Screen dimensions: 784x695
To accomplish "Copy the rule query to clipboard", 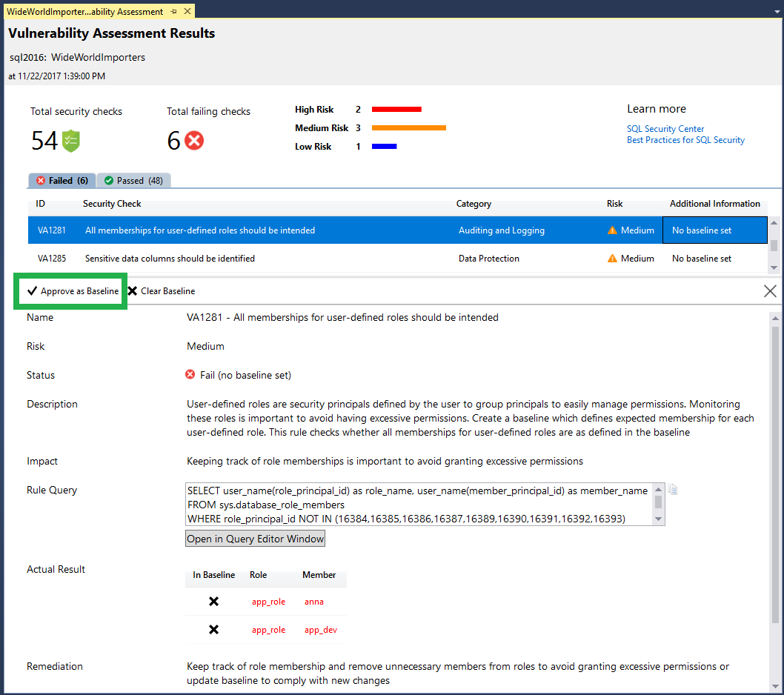I will click(x=672, y=489).
